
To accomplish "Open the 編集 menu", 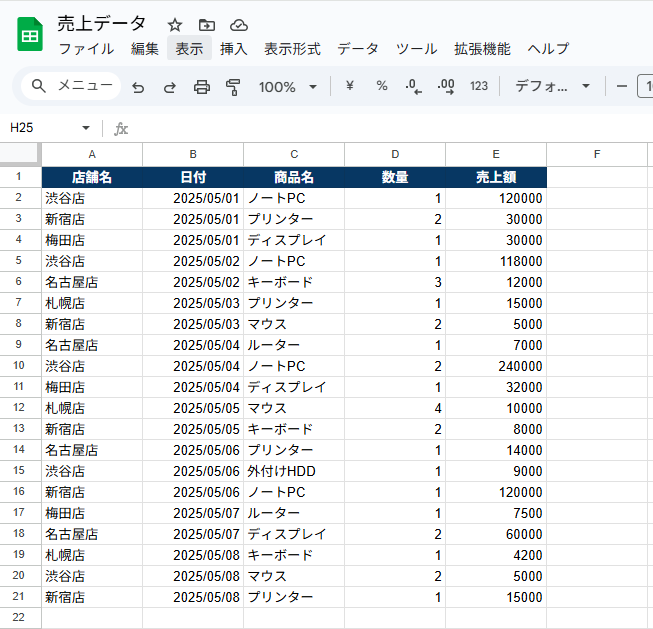I will click(145, 49).
